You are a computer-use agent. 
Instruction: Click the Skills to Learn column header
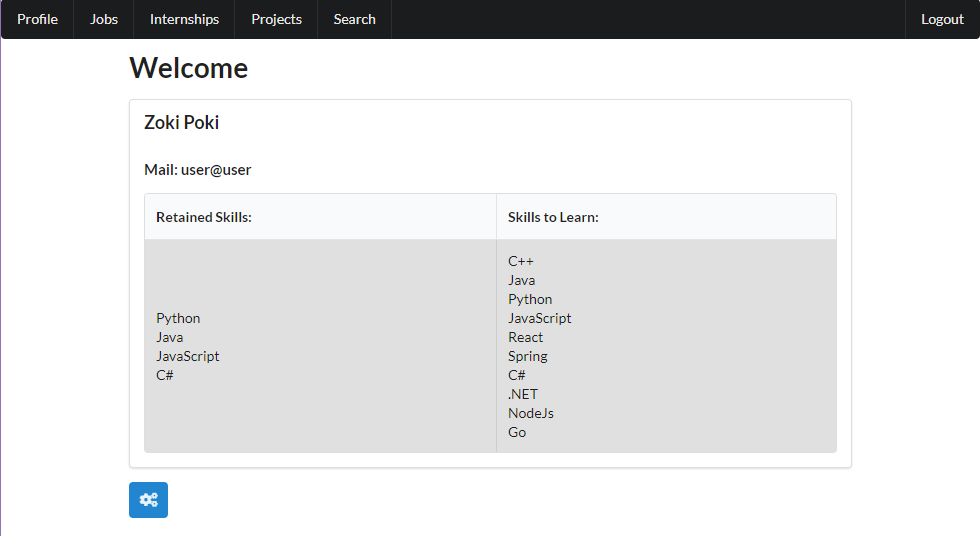553,217
